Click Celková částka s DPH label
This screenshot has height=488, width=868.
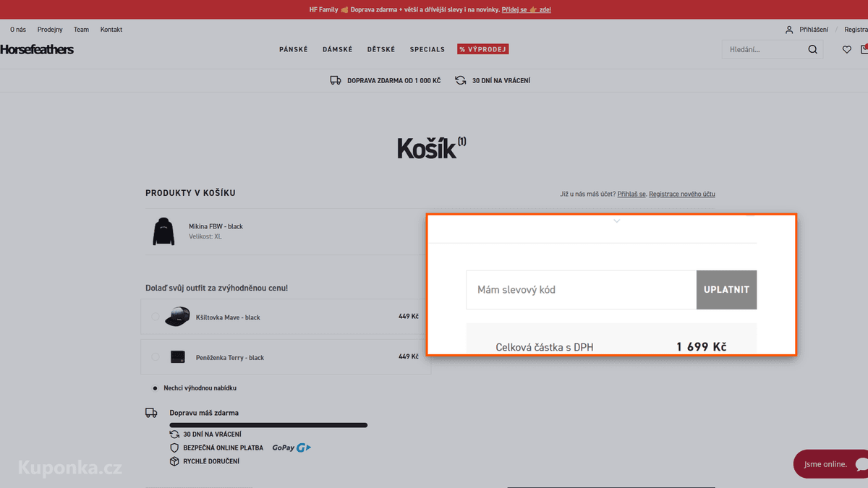pos(545,348)
